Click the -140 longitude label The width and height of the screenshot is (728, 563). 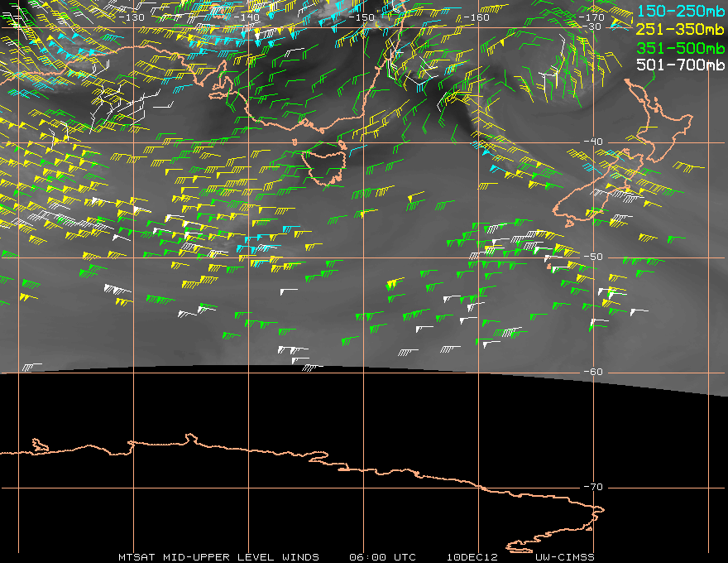click(x=247, y=17)
